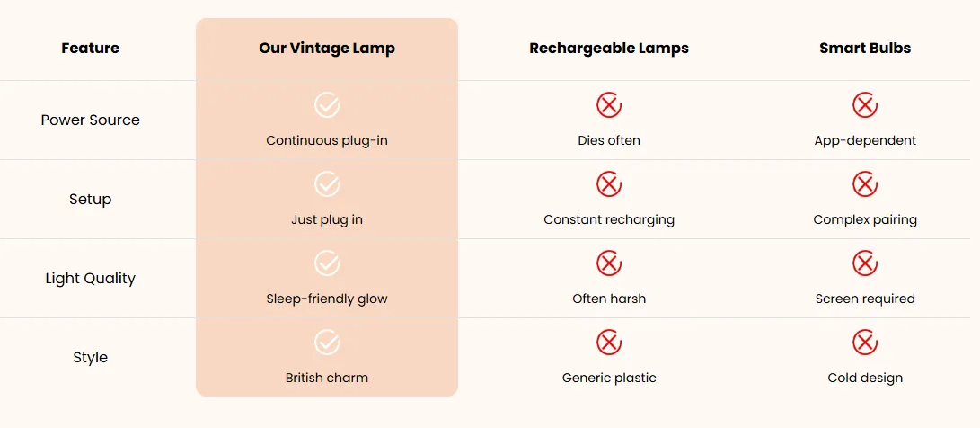Click the red X above Screen required
This screenshot has width=980, height=428.
[865, 263]
